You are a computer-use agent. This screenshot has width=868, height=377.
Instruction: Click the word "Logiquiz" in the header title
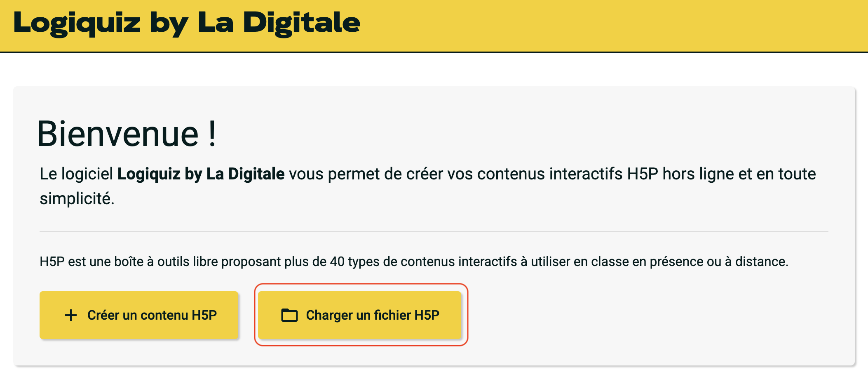point(77,23)
